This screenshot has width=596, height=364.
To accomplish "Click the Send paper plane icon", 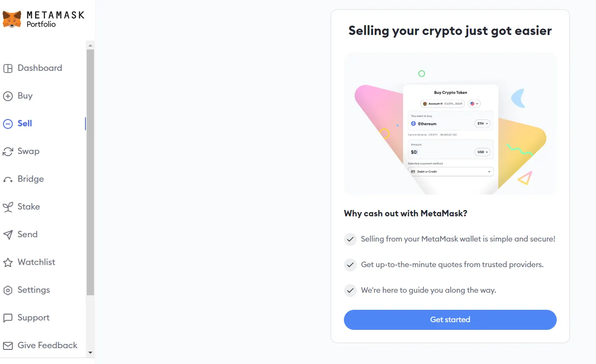I will point(8,235).
